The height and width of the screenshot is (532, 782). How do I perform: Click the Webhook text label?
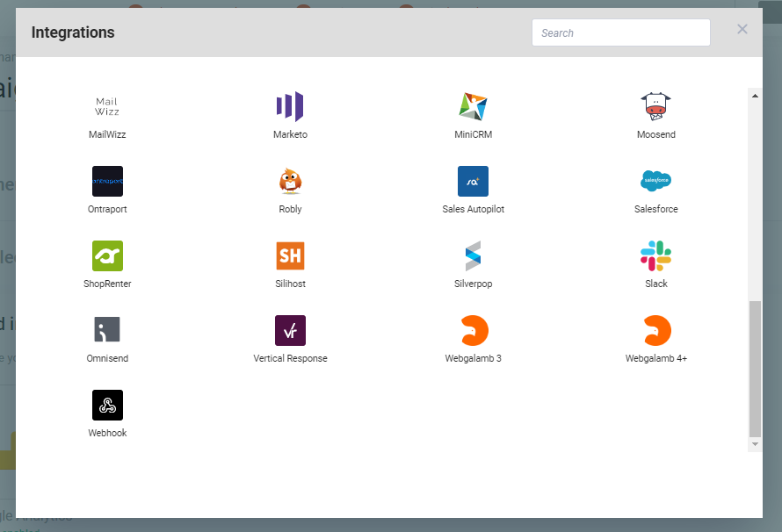click(x=107, y=434)
